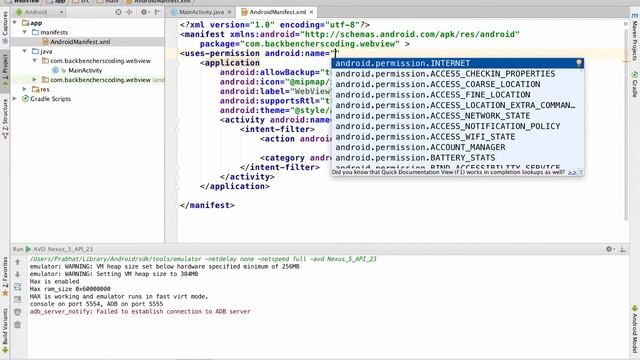Open the Build Variants side panel
The image size is (640, 360).
point(5,330)
